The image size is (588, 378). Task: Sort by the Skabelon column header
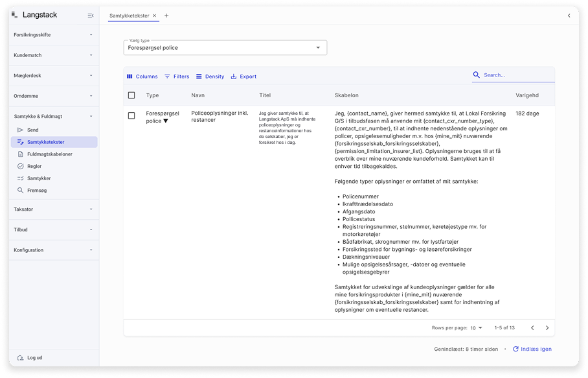click(x=346, y=95)
